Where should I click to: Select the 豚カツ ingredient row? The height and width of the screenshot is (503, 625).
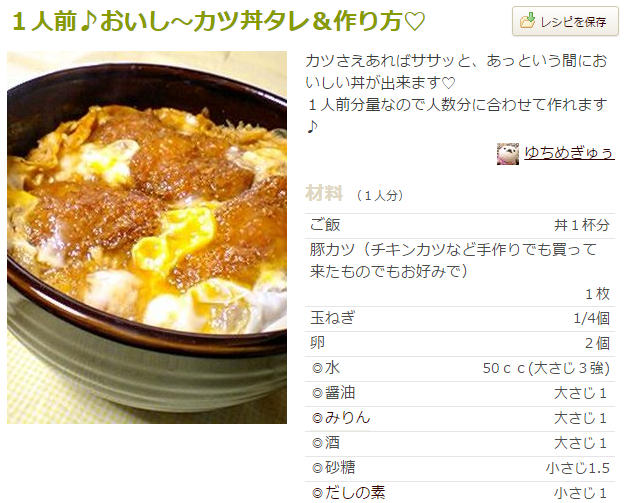coord(460,273)
